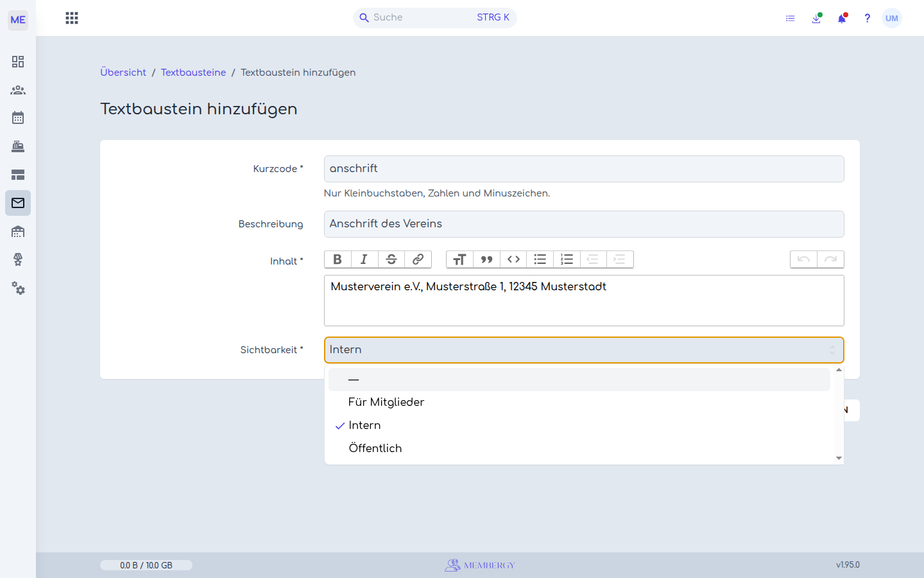Create a numbered list
Image resolution: width=924 pixels, height=578 pixels.
pyautogui.click(x=567, y=259)
